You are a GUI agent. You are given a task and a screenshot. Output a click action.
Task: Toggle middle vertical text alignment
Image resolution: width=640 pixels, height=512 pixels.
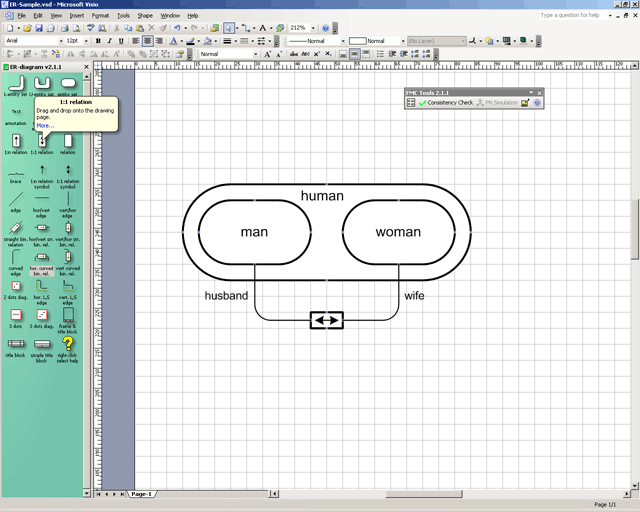[354, 54]
